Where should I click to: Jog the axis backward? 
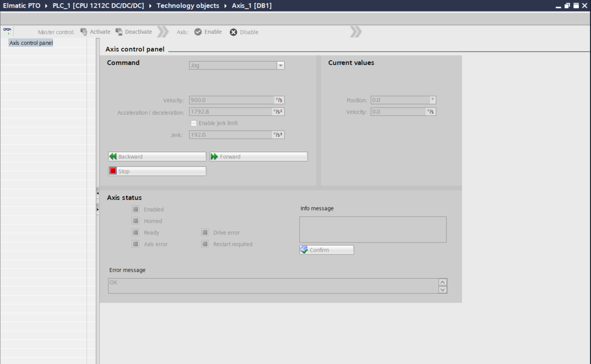tap(157, 157)
